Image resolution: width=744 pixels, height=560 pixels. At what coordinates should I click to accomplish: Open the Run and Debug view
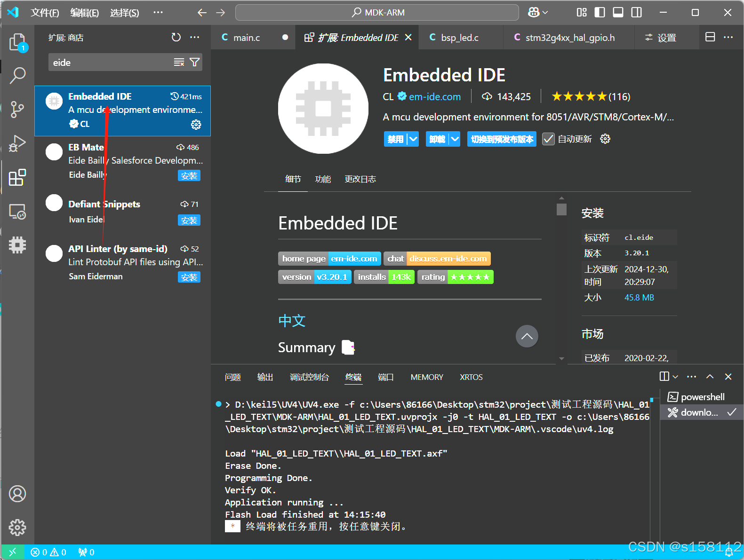17,143
